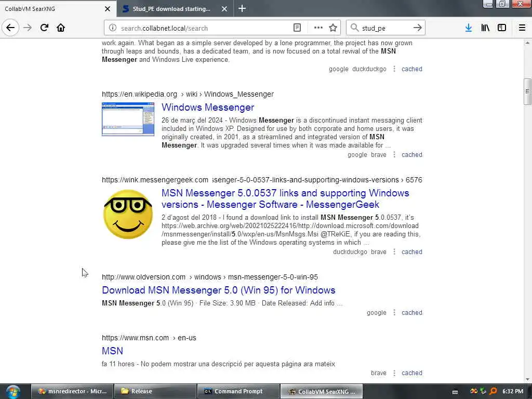This screenshot has width=532, height=399.
Task: Submit the stud_pe search with the arrow
Action: (x=417, y=28)
